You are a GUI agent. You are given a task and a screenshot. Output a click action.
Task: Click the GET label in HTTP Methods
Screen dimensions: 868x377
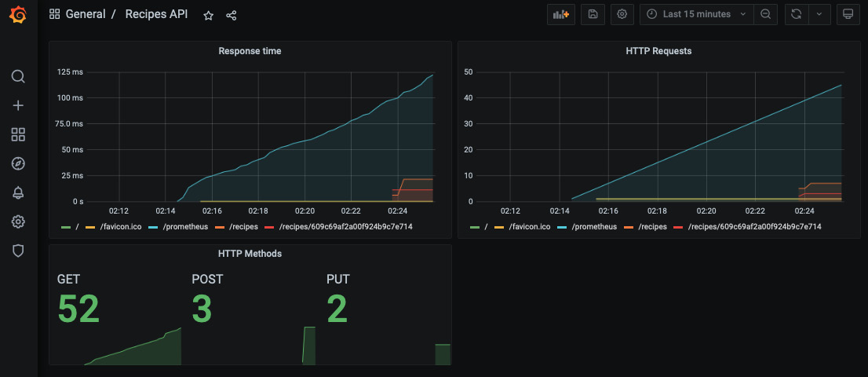point(68,280)
